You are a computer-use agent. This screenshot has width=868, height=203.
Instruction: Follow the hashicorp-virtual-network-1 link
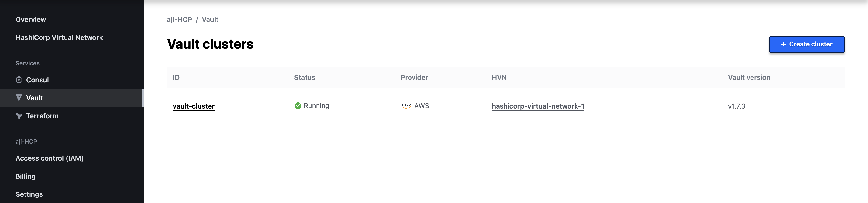click(x=538, y=106)
